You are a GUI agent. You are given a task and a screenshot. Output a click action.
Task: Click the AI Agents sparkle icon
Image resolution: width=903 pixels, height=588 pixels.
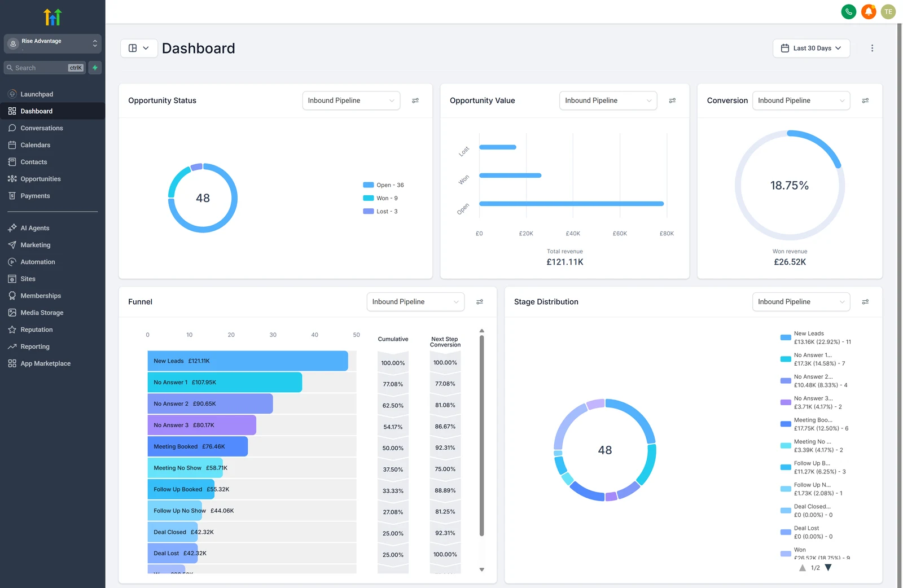tap(12, 228)
